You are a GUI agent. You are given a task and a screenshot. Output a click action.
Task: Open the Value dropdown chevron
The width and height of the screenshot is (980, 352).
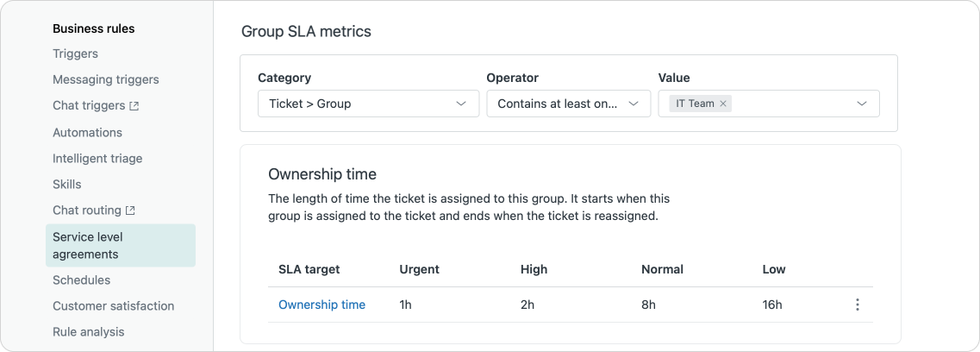[862, 104]
